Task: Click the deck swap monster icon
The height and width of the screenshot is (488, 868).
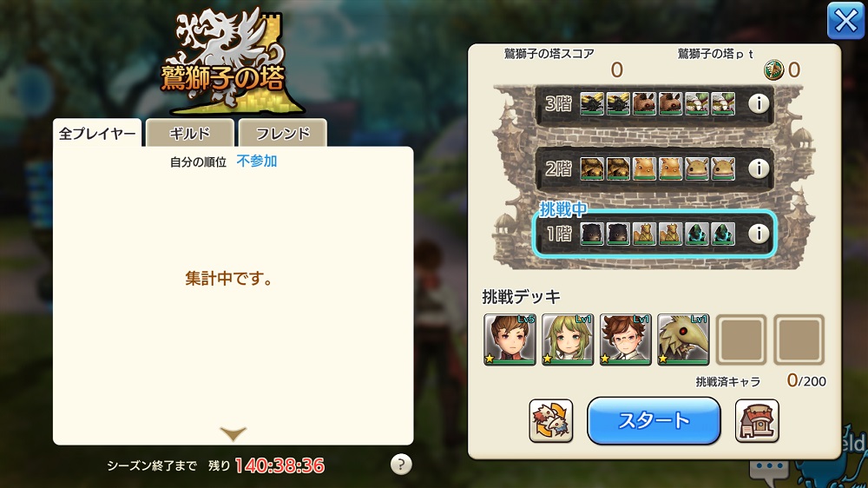Action: point(551,421)
